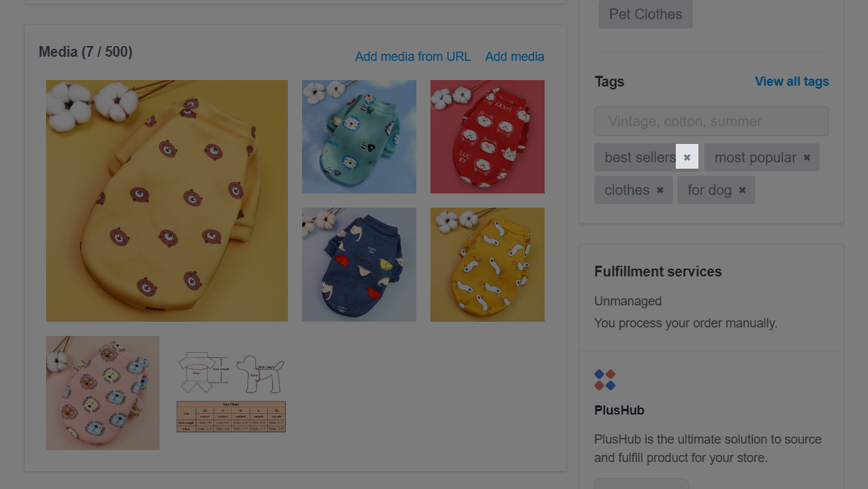Remove the 'most popular' tag
Image resolution: width=868 pixels, height=489 pixels.
(x=807, y=157)
